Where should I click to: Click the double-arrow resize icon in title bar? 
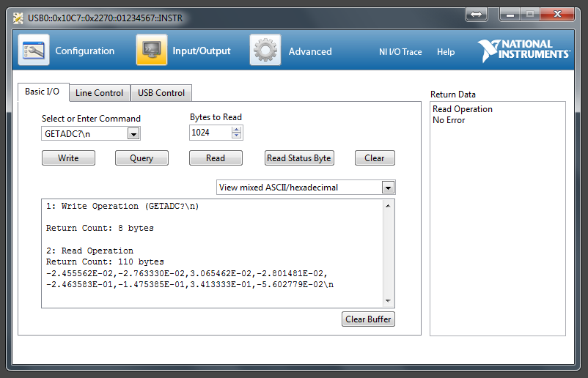pyautogui.click(x=477, y=14)
